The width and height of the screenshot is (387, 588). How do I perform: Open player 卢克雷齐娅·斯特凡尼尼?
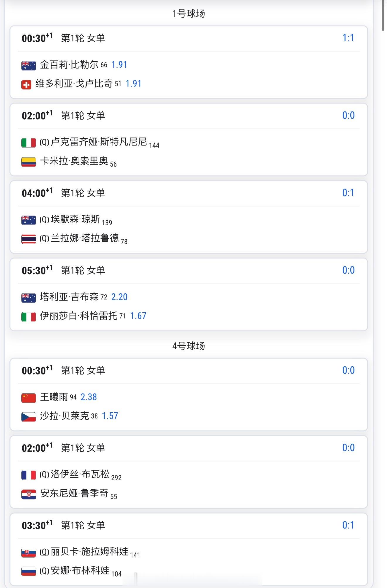[x=99, y=142]
